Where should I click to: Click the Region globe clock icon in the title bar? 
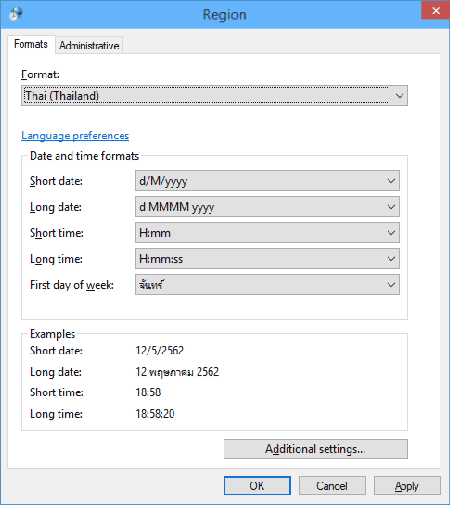click(x=15, y=14)
